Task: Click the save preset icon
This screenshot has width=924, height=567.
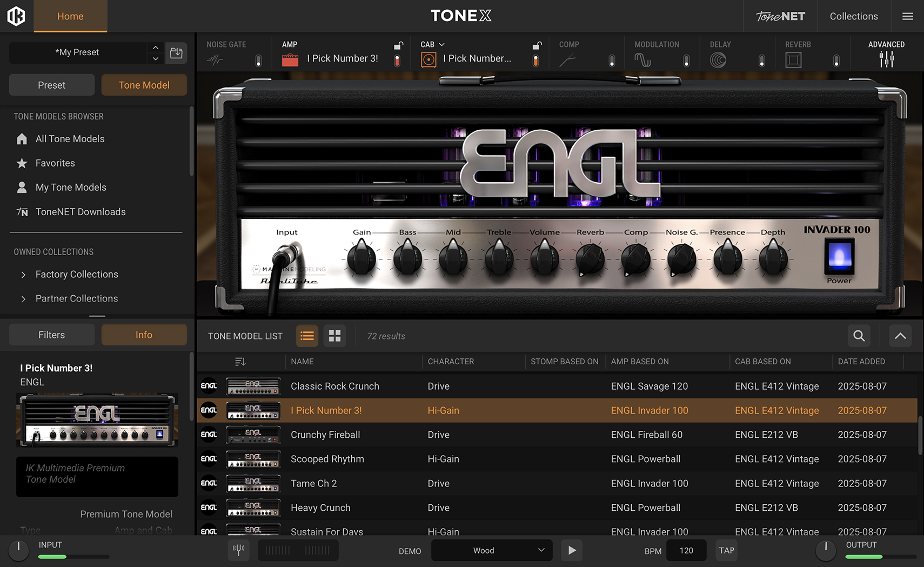Action: [x=176, y=53]
